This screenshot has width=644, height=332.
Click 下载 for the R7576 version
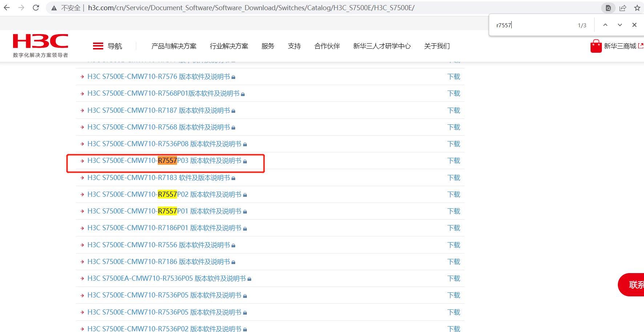[454, 77]
